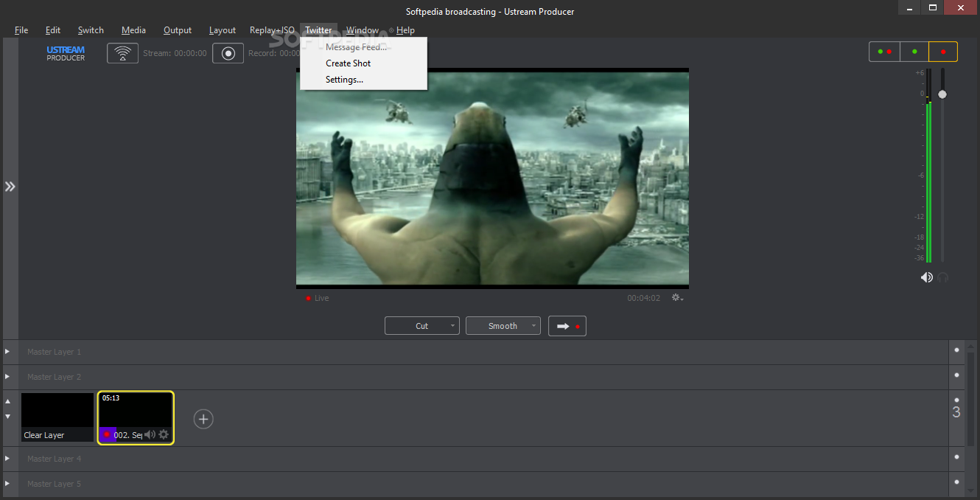
Task: Open the Media menu
Action: coord(133,30)
